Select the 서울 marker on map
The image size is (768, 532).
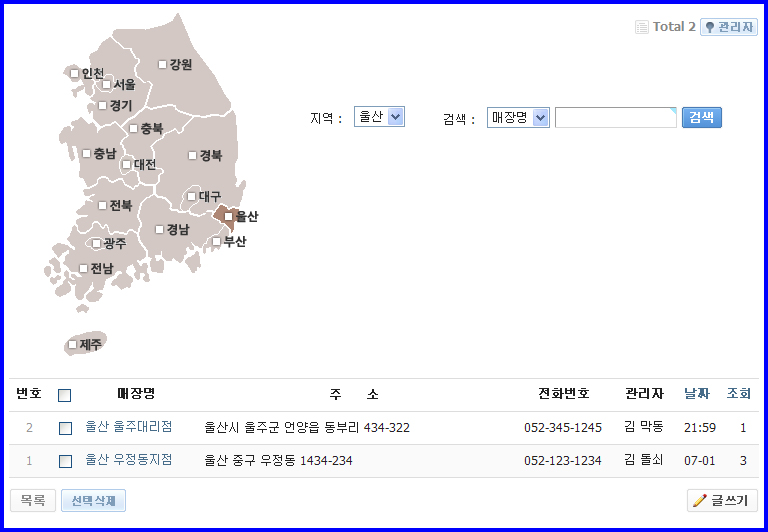click(x=107, y=85)
